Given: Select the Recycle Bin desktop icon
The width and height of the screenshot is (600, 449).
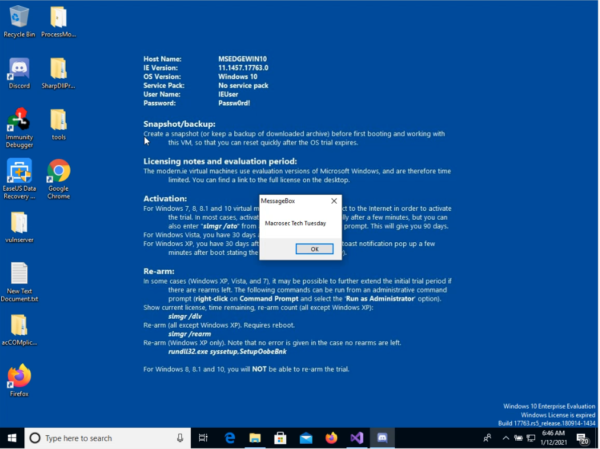Looking at the screenshot, I should 19,21.
